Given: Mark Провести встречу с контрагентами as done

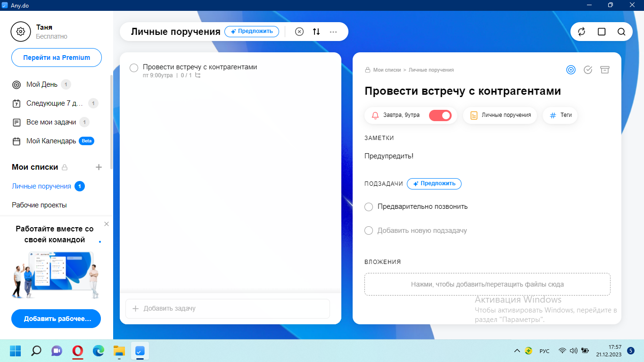Looking at the screenshot, I should click(133, 68).
